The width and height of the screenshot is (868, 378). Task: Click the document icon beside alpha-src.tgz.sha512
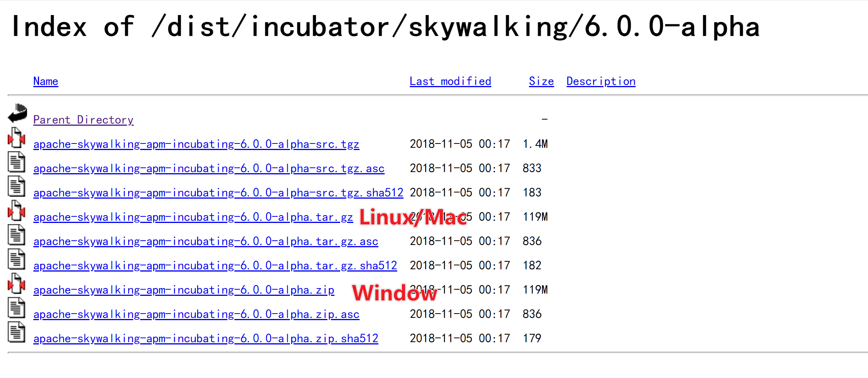[x=17, y=186]
